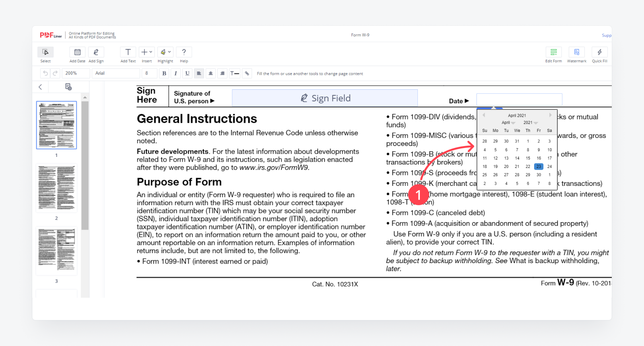This screenshot has height=346, width=644.
Task: Click the Add Date calendar tool
Action: 77,52
